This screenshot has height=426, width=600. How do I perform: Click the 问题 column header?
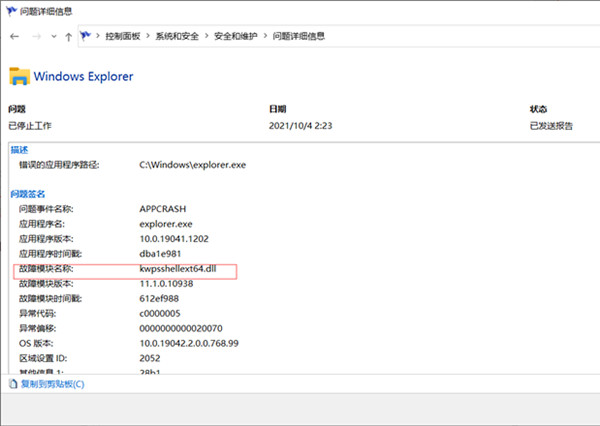pos(17,109)
